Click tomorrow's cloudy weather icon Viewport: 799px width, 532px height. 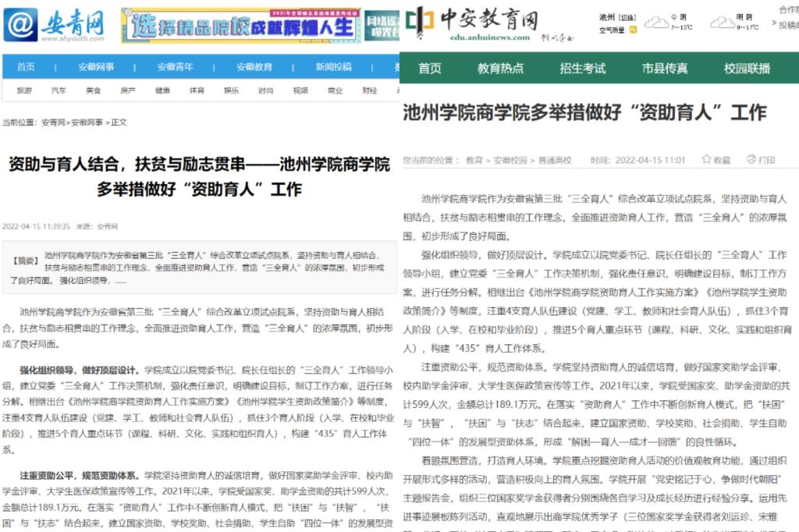point(720,21)
